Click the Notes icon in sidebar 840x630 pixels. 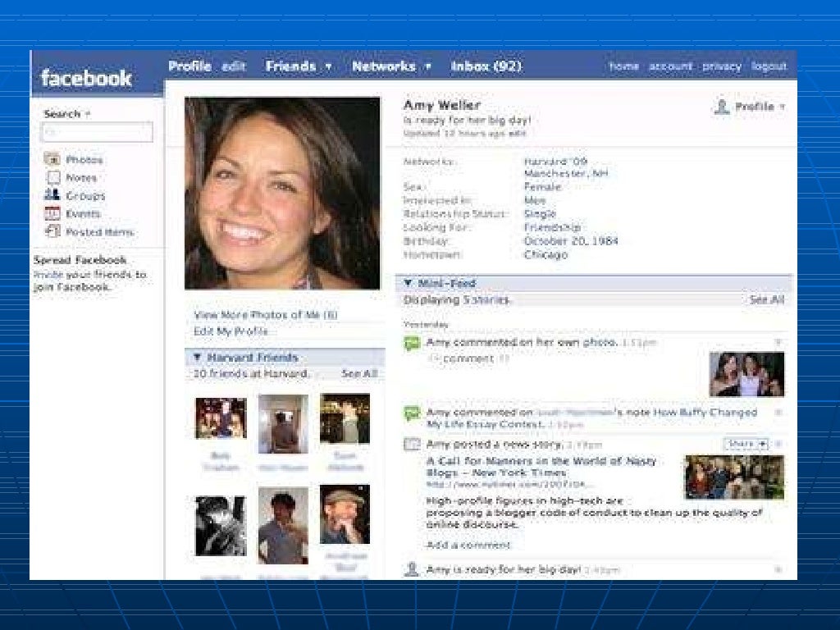[x=52, y=178]
